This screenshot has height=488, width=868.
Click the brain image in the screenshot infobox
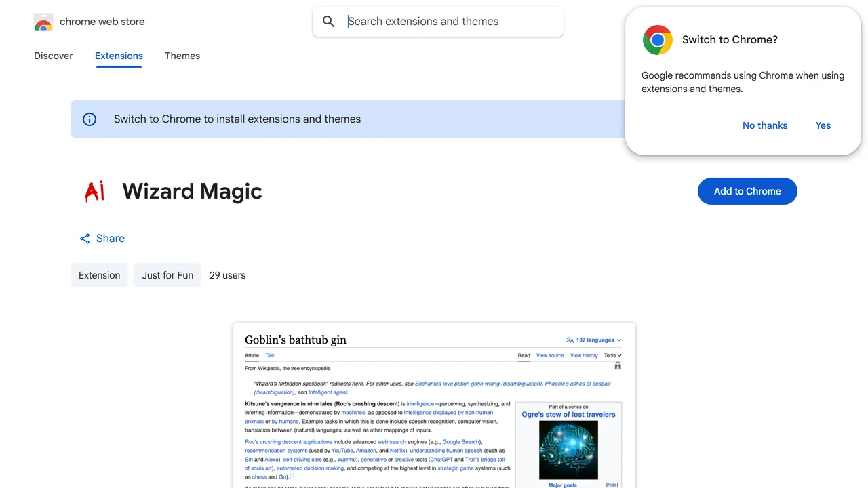click(x=568, y=450)
